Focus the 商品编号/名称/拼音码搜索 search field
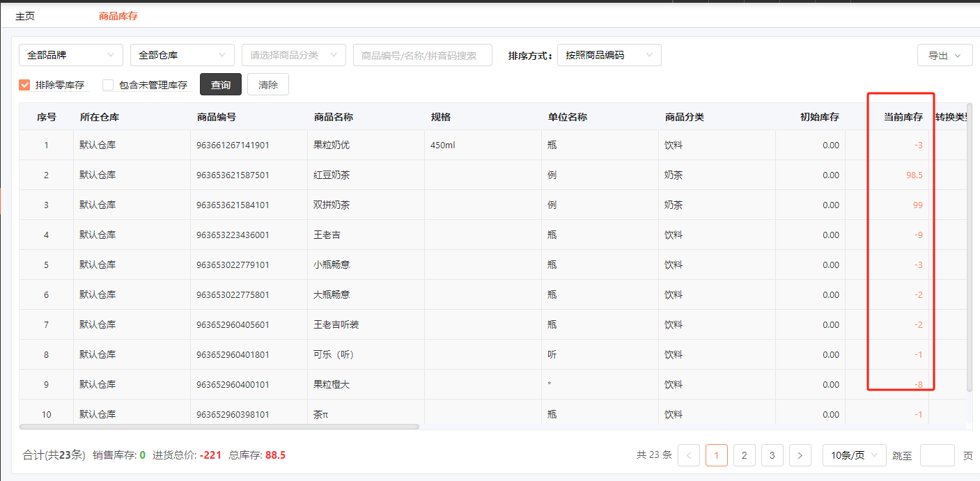This screenshot has width=980, height=481. 422,55
